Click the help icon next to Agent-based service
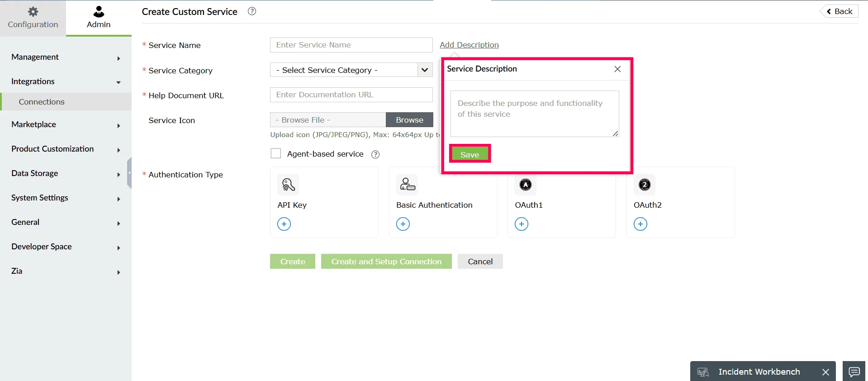Image resolution: width=868 pixels, height=381 pixels. pyautogui.click(x=375, y=154)
